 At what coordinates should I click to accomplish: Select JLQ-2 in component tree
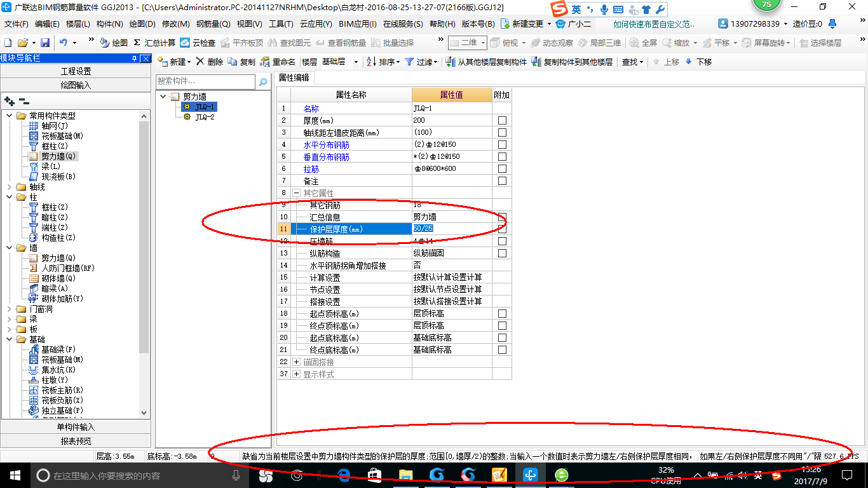click(x=205, y=117)
